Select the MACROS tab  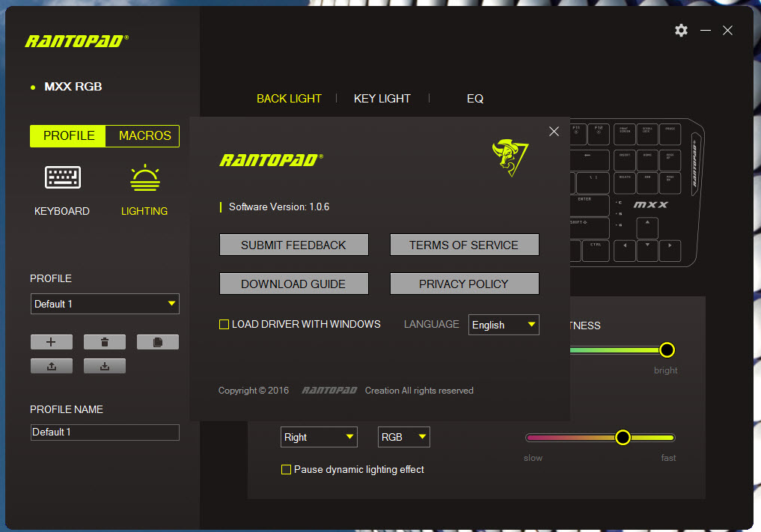click(x=143, y=136)
